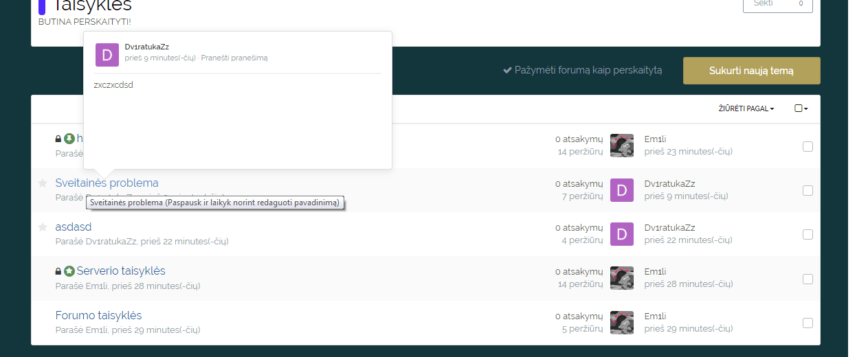The width and height of the screenshot is (868, 357).
Task: Expand the select-all checkbox dropdown in header
Action: (801, 108)
